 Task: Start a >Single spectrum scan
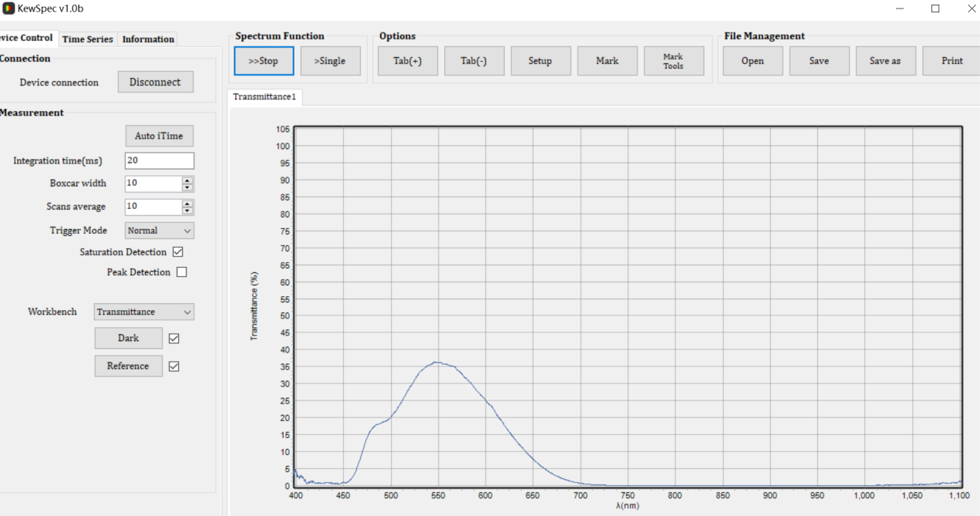[330, 61]
